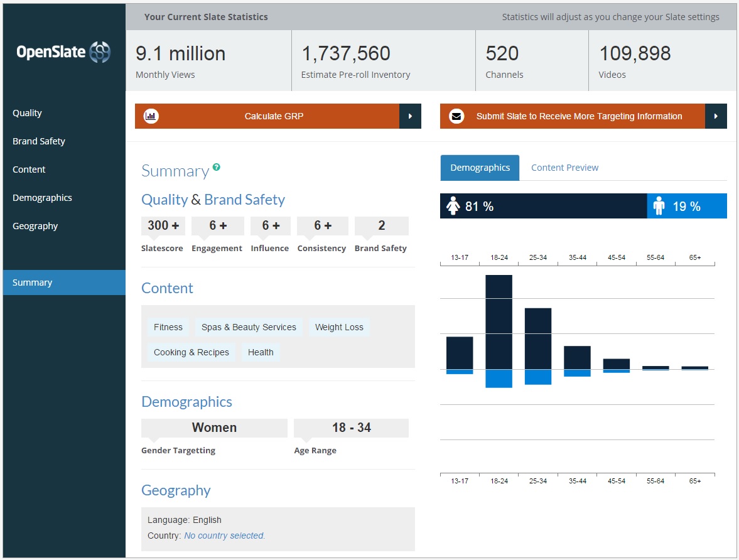This screenshot has width=739, height=560.
Task: Click the 18 - 34 age range value
Action: click(x=351, y=428)
